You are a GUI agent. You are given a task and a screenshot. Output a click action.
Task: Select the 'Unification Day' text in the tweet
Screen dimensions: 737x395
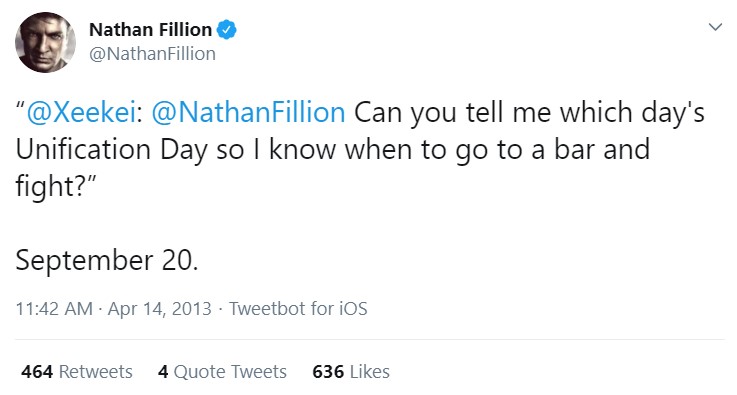(x=111, y=150)
